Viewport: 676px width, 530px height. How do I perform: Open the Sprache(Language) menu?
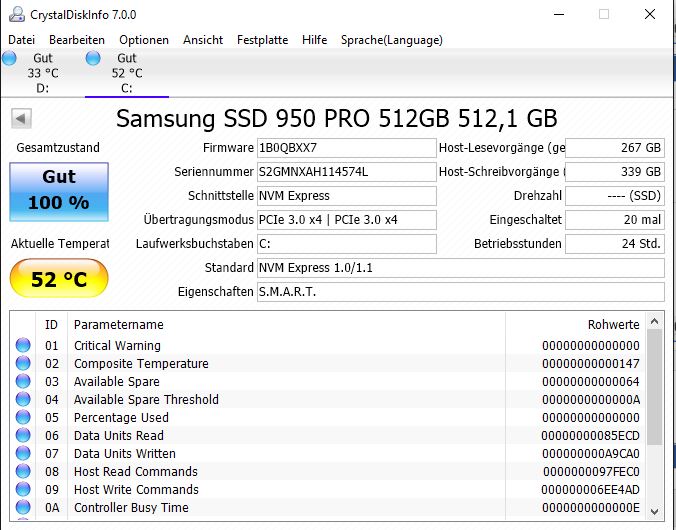(391, 40)
